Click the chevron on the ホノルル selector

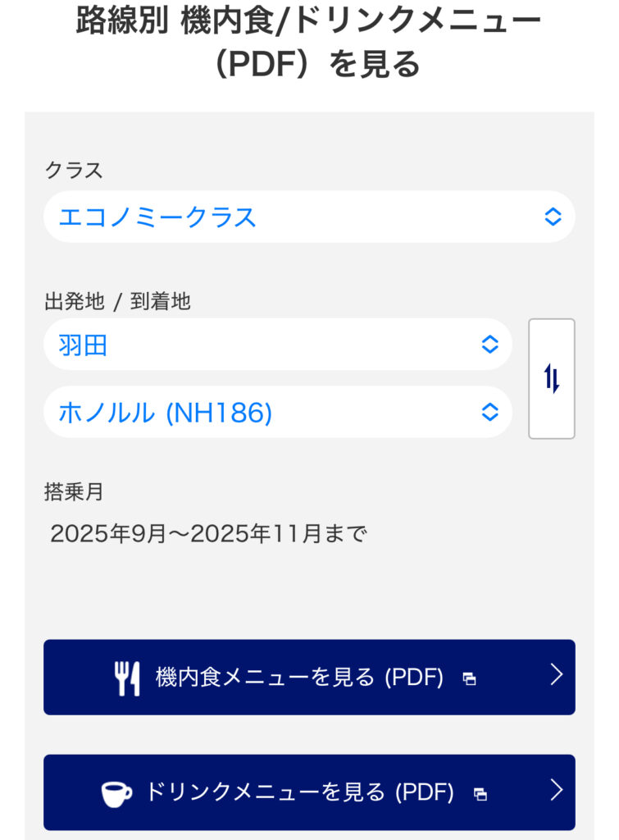[x=489, y=412]
